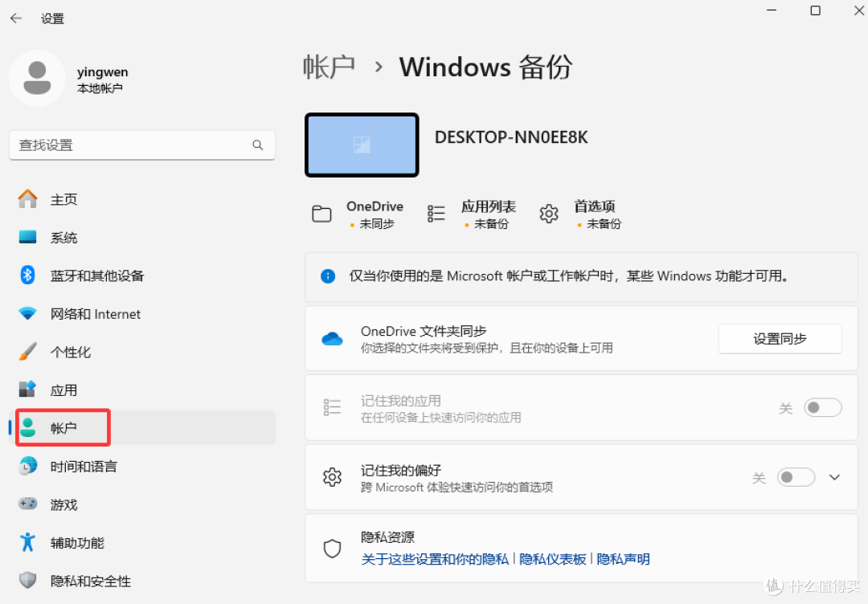Viewport: 868px width, 604px height.
Task: Click the OneDrive folder status icon
Action: click(321, 214)
